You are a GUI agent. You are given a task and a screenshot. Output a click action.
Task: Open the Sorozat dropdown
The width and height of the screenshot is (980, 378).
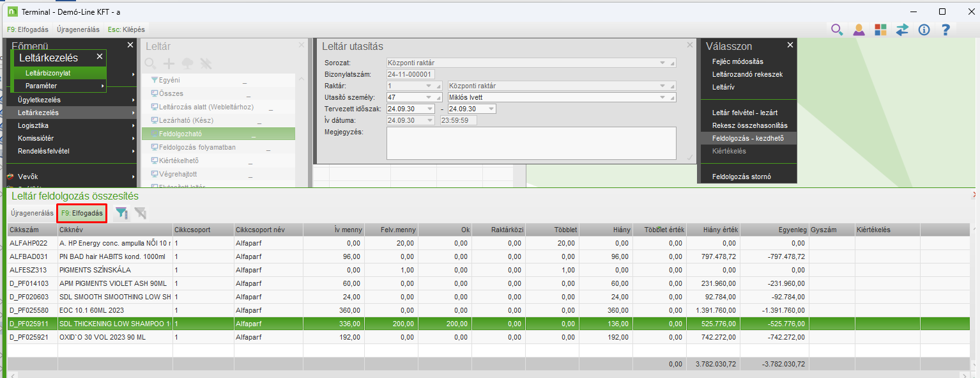662,63
